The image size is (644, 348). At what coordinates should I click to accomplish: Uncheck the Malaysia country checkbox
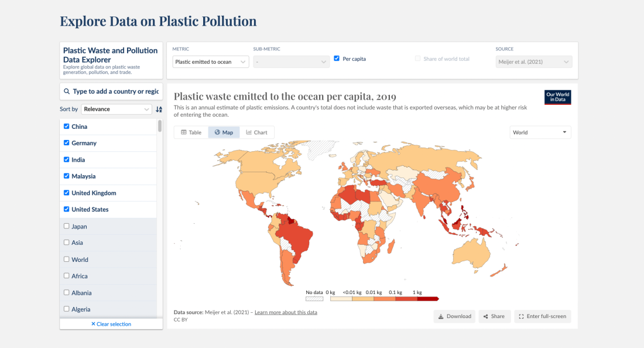pos(67,176)
